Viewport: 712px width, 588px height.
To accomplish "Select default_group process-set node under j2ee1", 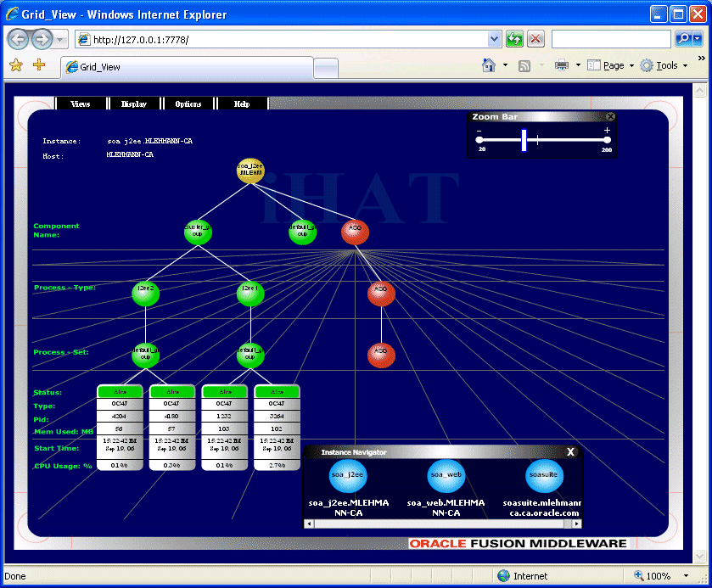I will coord(250,356).
